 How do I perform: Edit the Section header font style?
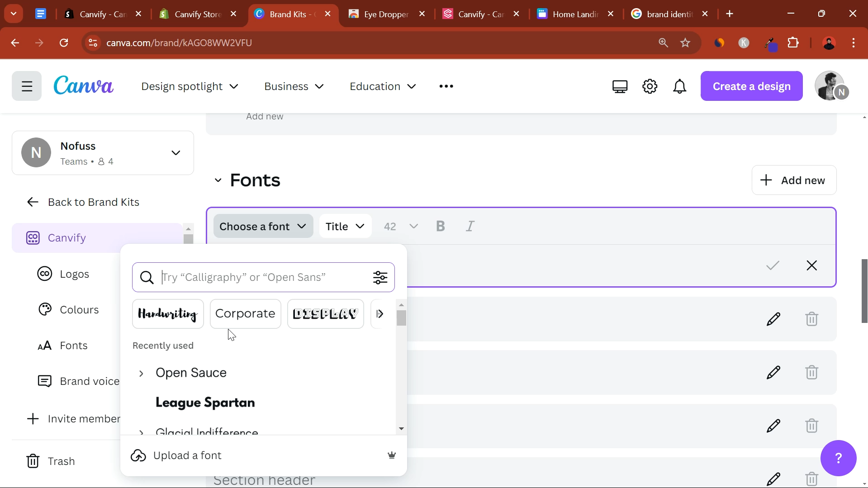[773, 479]
